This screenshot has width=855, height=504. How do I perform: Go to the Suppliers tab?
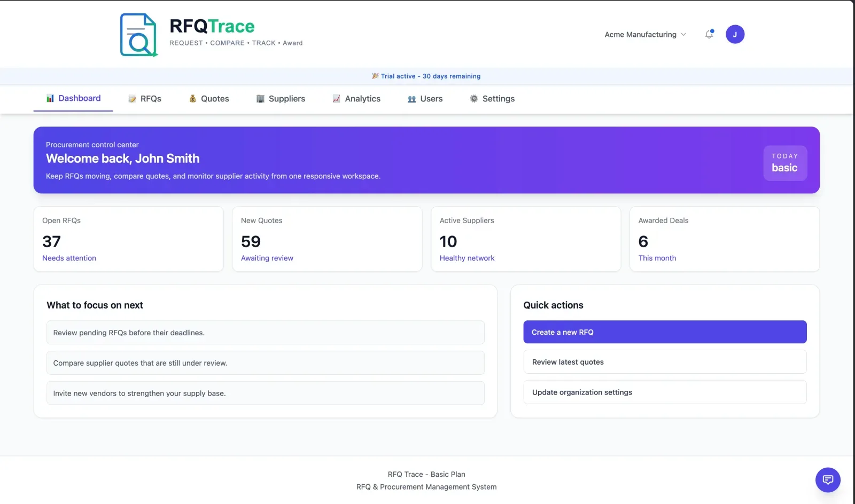tap(281, 99)
